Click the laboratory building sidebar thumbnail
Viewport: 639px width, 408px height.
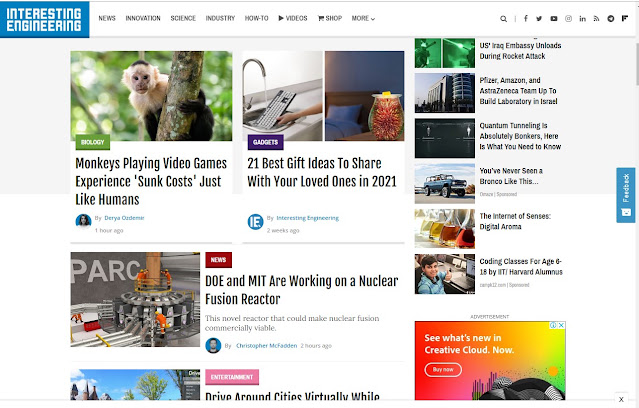(x=445, y=93)
